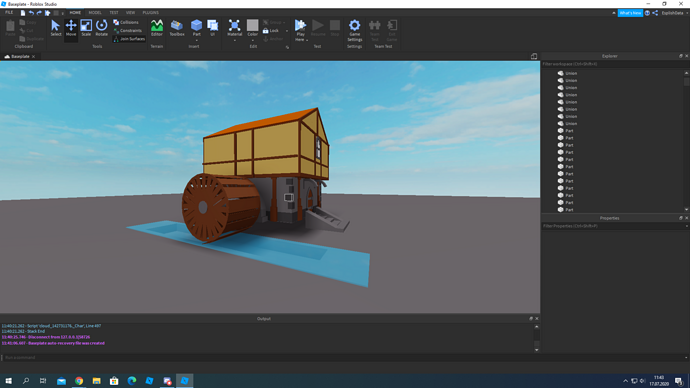The height and width of the screenshot is (388, 690).
Task: Click the Run a command field
Action: (343, 358)
